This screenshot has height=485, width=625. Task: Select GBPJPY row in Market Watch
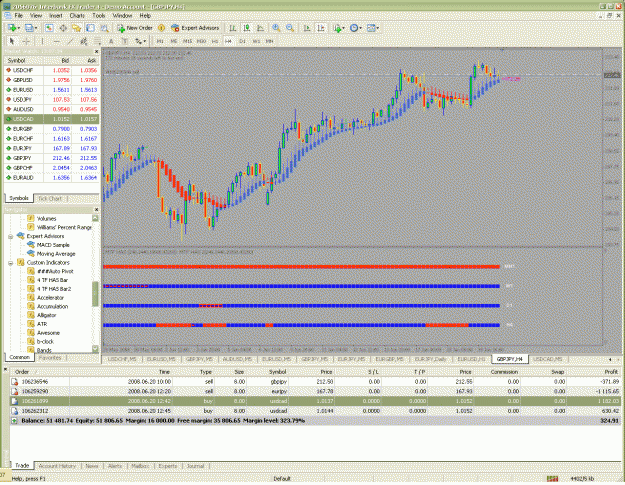point(51,158)
